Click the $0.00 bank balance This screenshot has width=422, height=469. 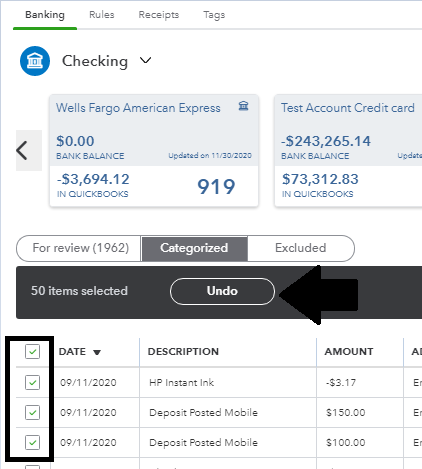pyautogui.click(x=75, y=141)
